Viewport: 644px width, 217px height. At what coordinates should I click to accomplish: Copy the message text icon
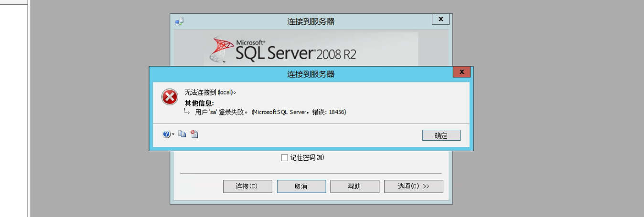click(x=182, y=134)
